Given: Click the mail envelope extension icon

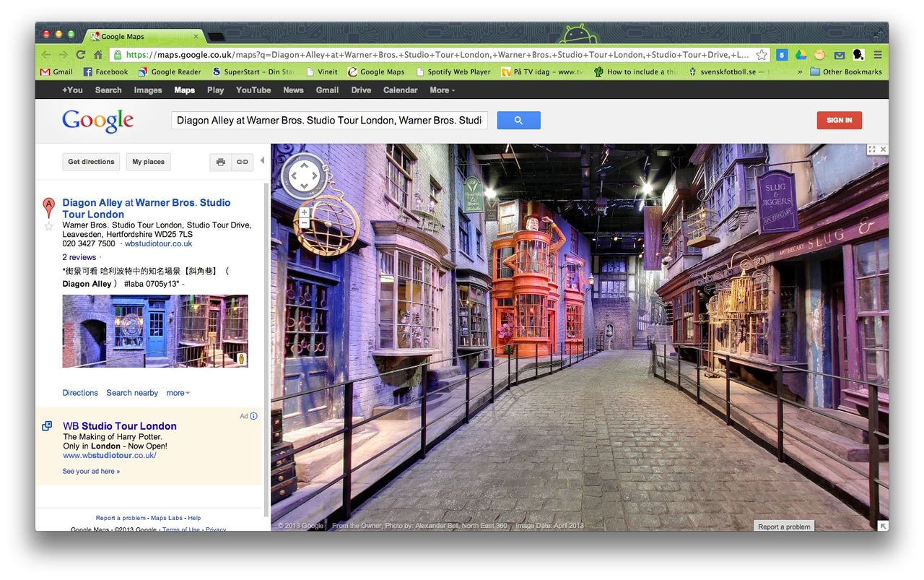Looking at the screenshot, I should 840,55.
